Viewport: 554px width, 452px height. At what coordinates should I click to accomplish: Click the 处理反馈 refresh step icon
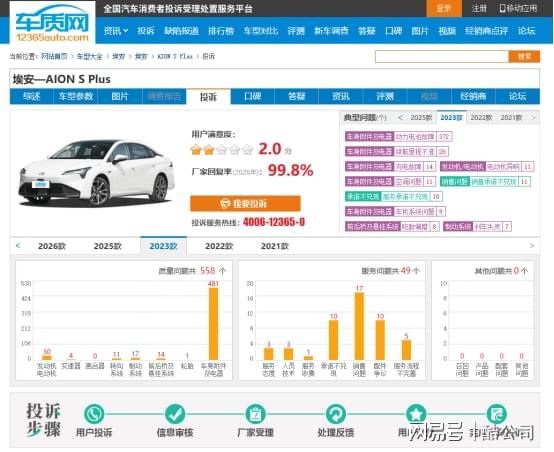(x=336, y=414)
